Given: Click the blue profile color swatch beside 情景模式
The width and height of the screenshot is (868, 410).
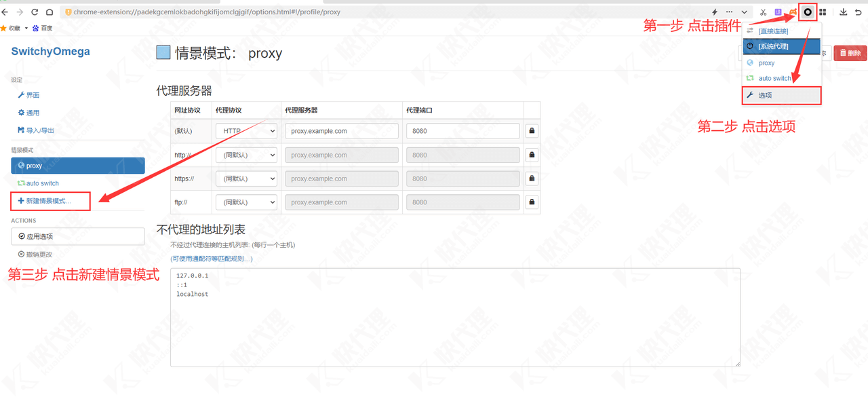Looking at the screenshot, I should tap(163, 53).
